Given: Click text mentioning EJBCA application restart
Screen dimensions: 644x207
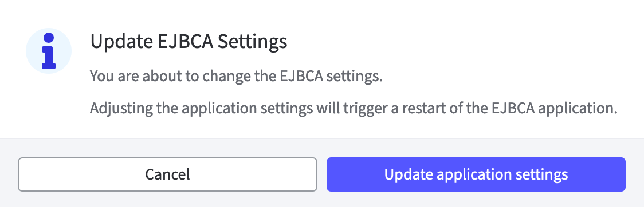Looking at the screenshot, I should [354, 109].
